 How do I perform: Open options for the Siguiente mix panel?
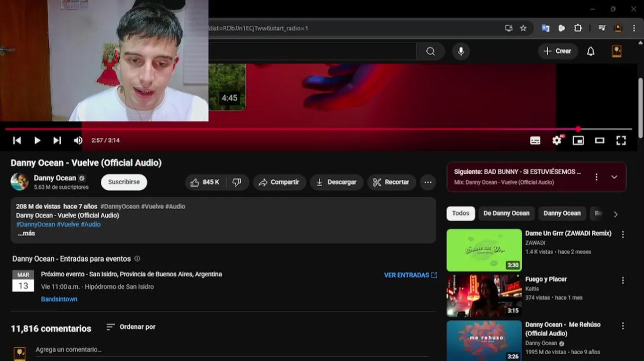click(x=596, y=177)
